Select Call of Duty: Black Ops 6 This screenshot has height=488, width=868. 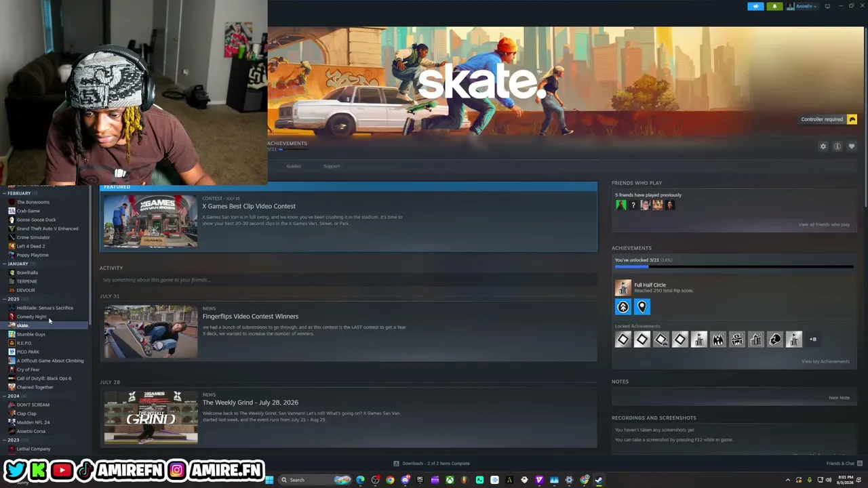pos(43,378)
